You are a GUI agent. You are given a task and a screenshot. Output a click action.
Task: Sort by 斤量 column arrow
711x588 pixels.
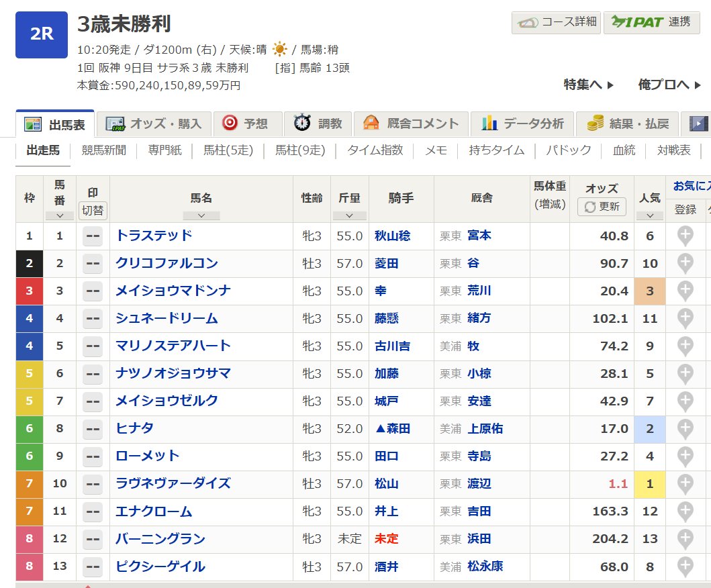point(350,215)
